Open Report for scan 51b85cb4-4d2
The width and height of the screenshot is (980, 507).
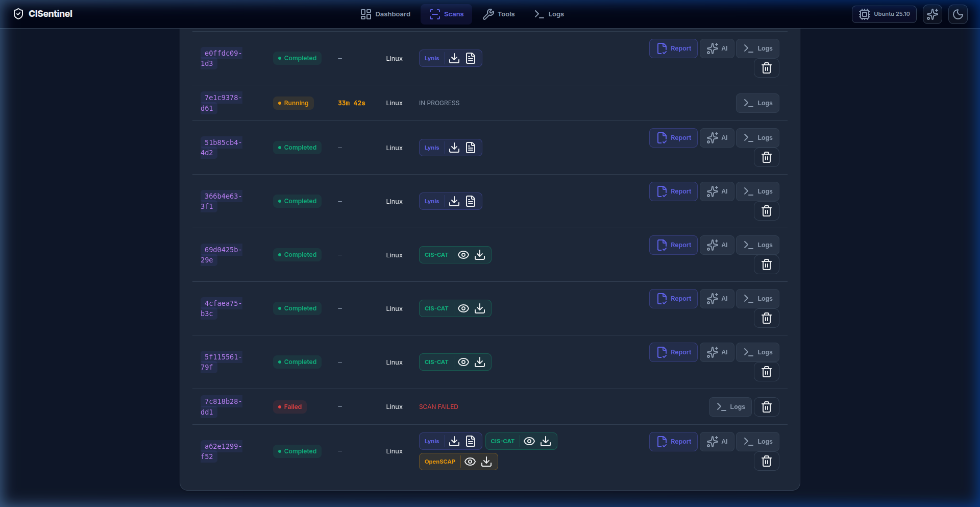pyautogui.click(x=674, y=138)
